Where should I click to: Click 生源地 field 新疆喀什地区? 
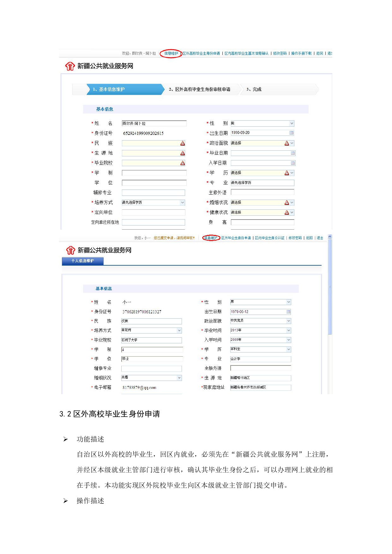click(261, 378)
